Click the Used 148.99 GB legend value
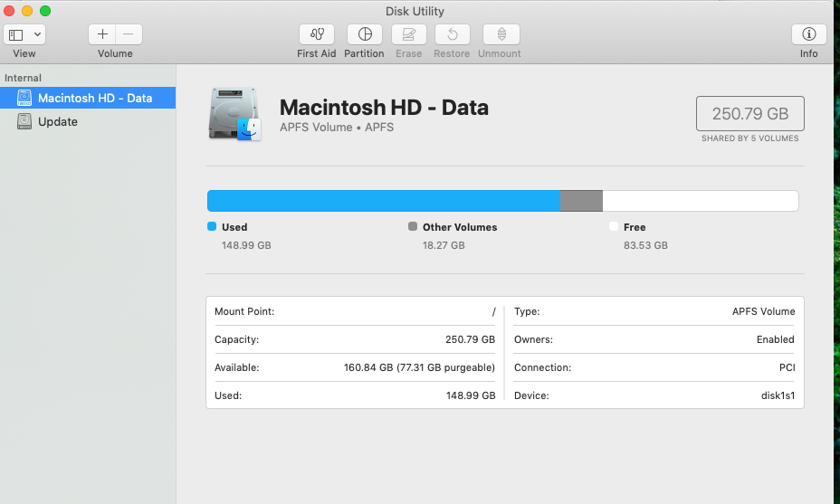 pos(246,245)
